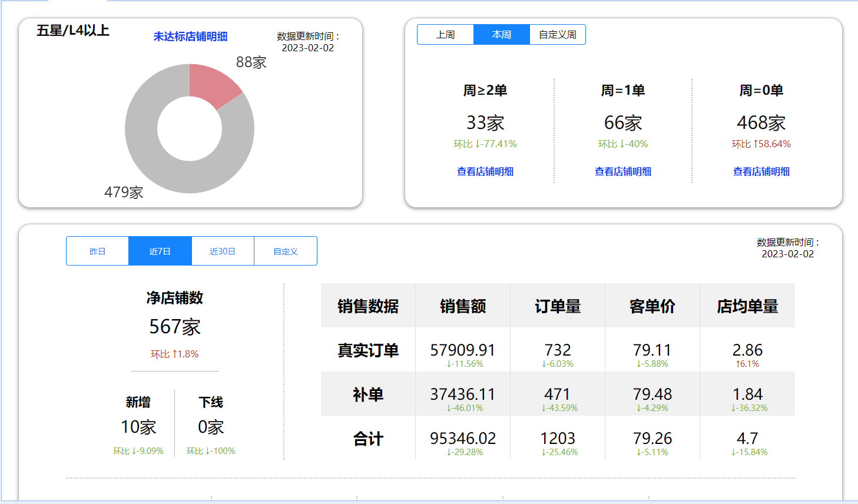Click the 33家 value
Viewport: 858px width, 504px height.
coord(485,122)
